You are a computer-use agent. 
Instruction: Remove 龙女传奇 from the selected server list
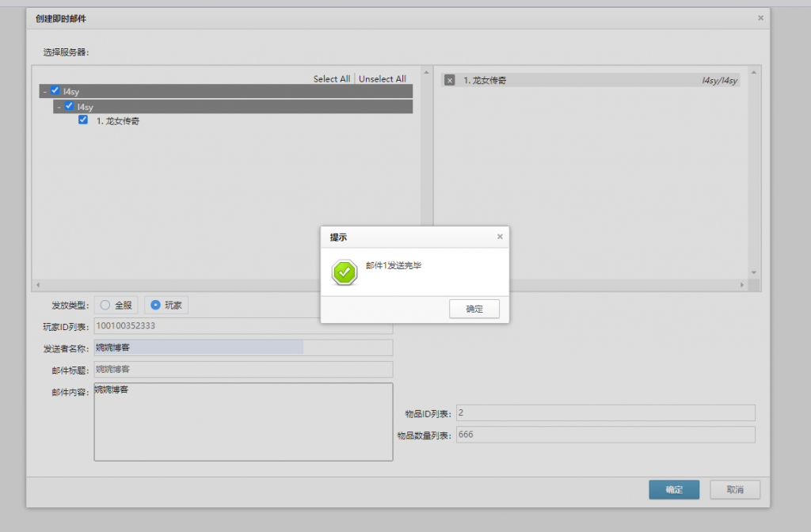pyautogui.click(x=450, y=80)
